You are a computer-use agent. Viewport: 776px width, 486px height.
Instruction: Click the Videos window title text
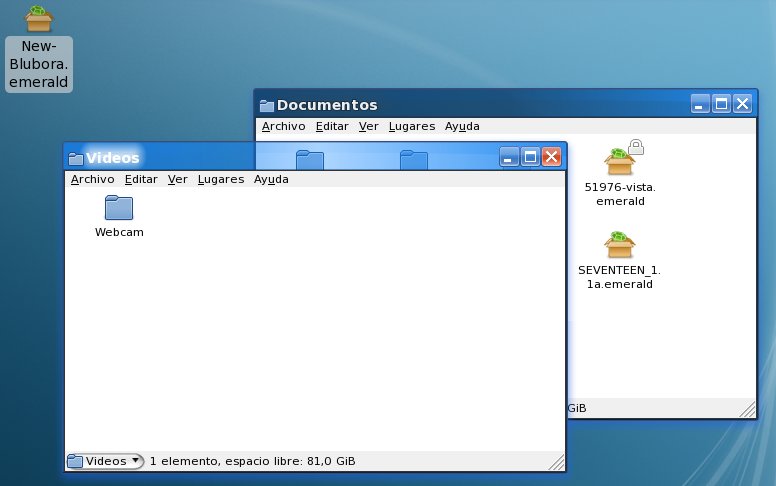(x=112, y=158)
